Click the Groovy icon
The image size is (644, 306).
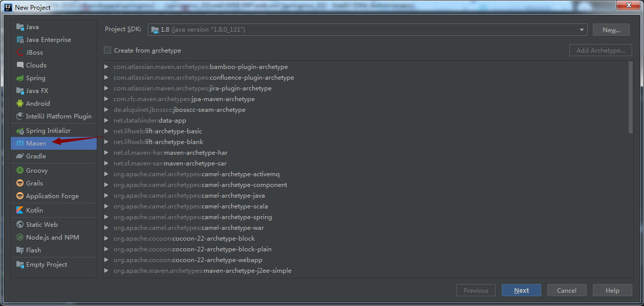[20, 171]
